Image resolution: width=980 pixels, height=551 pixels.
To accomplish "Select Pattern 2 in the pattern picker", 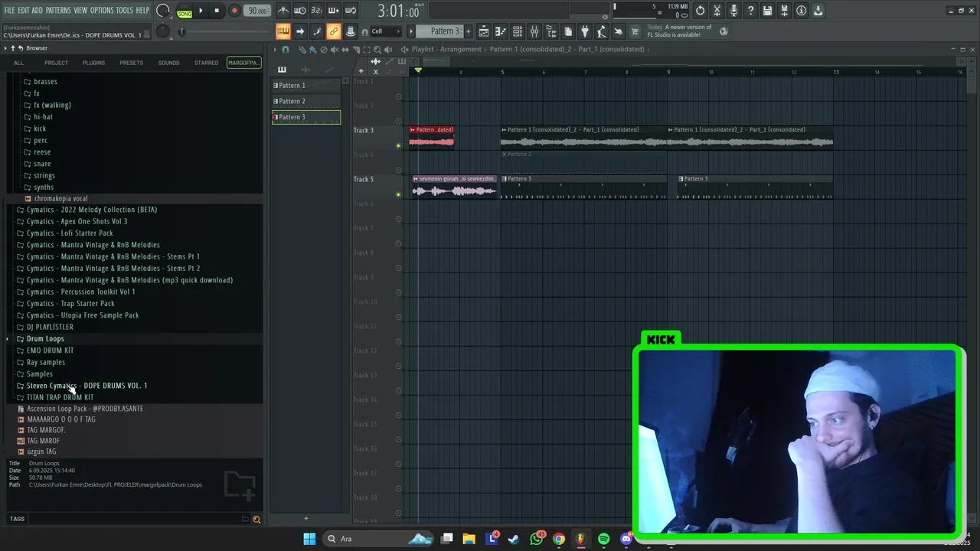I will point(306,101).
